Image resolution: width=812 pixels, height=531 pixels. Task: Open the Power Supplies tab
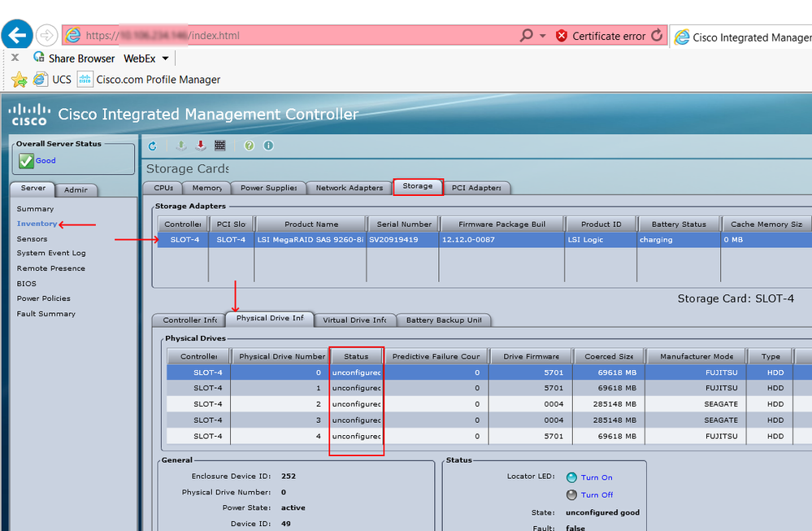(269, 188)
